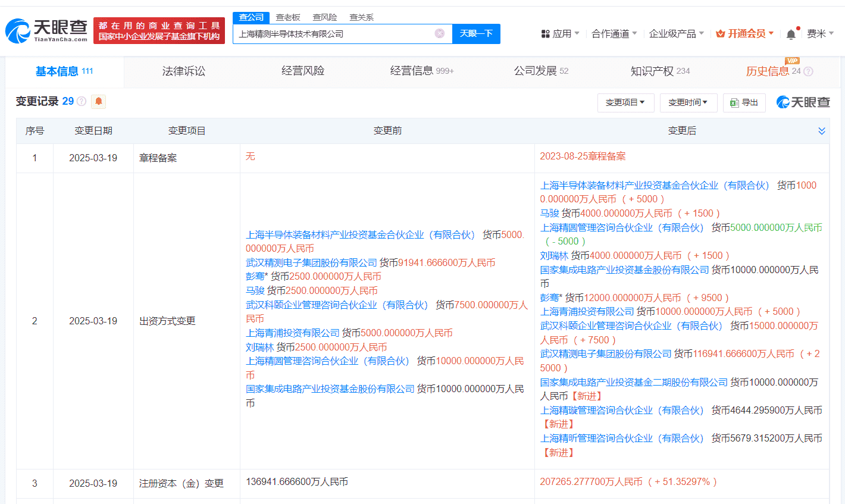This screenshot has width=845, height=504.
Task: Switch to the 查老板 search tab
Action: (x=287, y=17)
